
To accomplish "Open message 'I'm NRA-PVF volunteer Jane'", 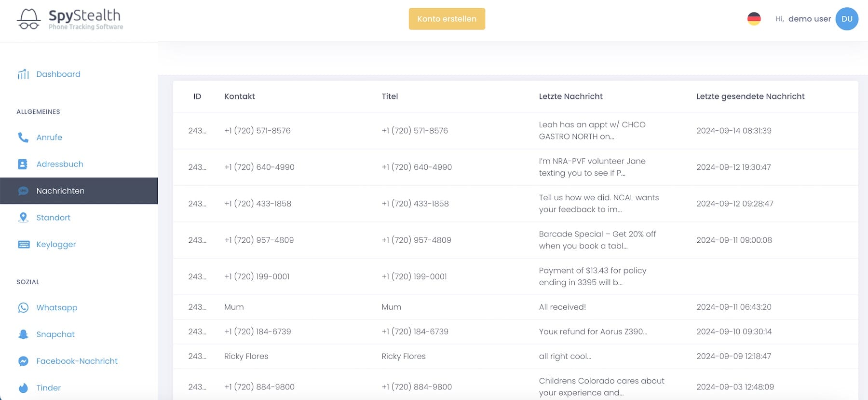I will point(592,167).
